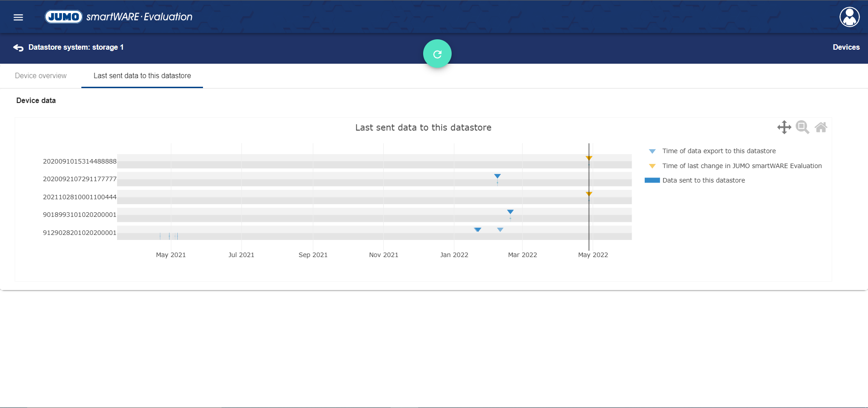This screenshot has height=408, width=868.
Task: Click orange marker on device 2021102810001100444 row
Action: coord(589,194)
